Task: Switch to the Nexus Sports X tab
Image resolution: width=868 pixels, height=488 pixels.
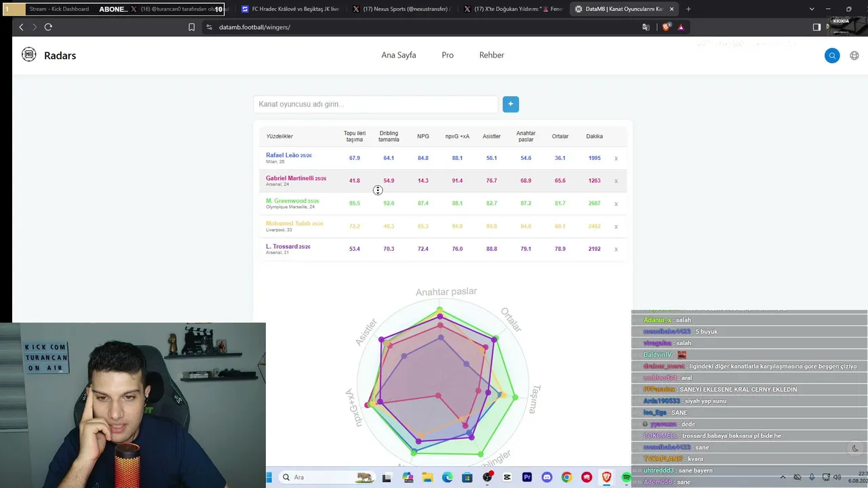Action: pos(400,9)
